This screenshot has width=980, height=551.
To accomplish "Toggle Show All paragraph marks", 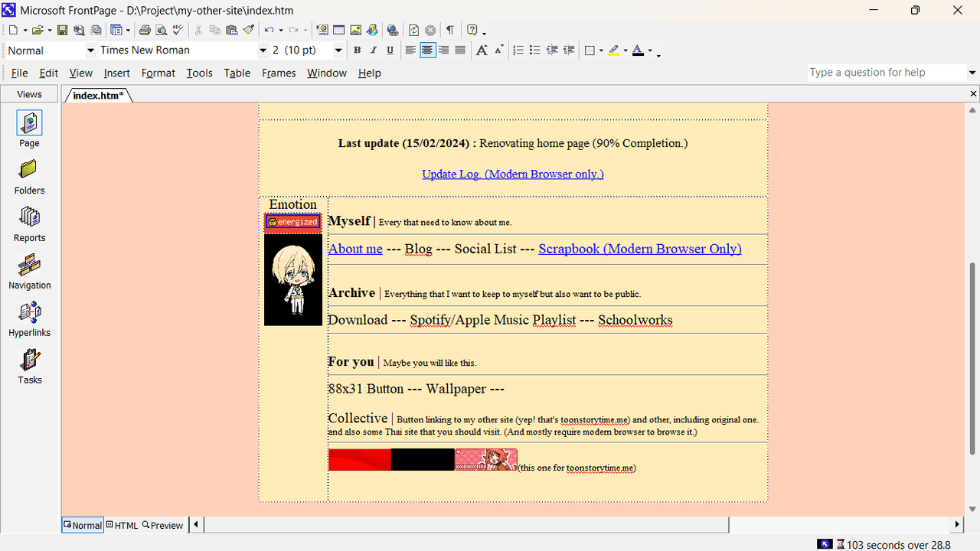I will [450, 31].
